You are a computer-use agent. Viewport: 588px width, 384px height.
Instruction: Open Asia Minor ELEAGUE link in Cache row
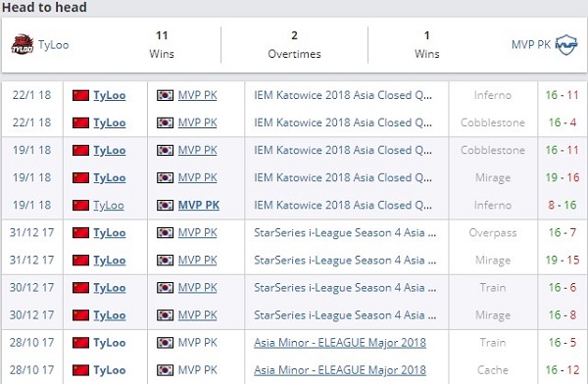coord(340,370)
